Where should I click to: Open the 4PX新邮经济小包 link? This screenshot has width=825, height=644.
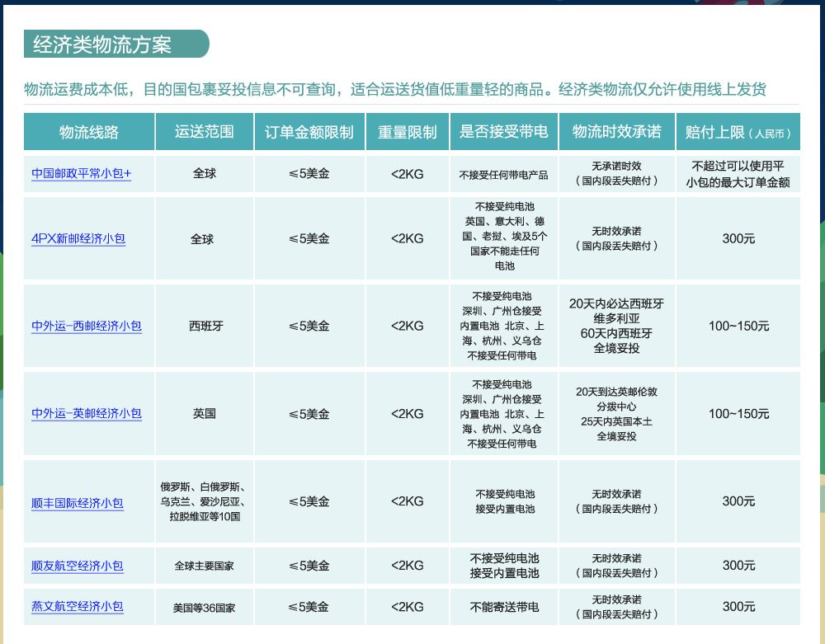(x=78, y=238)
